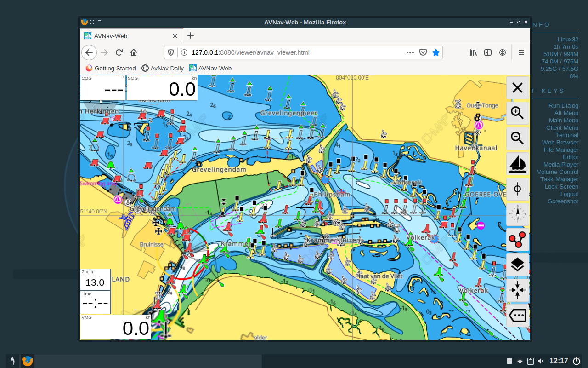This screenshot has height=368, width=588.
Task: Click the VMG speed widget
Action: 115,327
